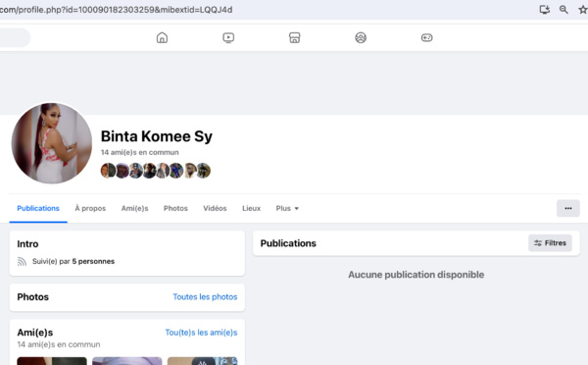Click the Toutes les photos link
Viewport: 588px width, 365px height.
click(205, 296)
